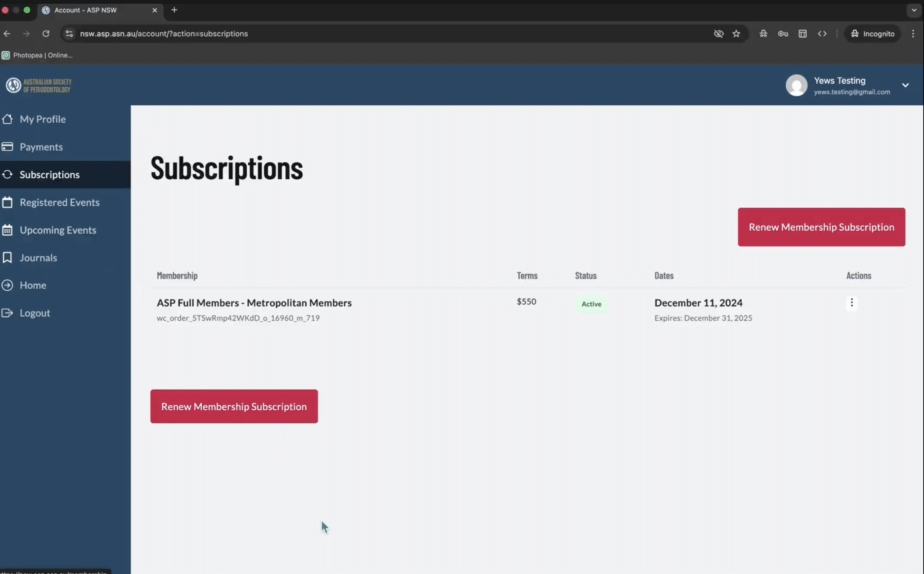
Task: Click the Home arrow-circle icon
Action: pyautogui.click(x=7, y=285)
